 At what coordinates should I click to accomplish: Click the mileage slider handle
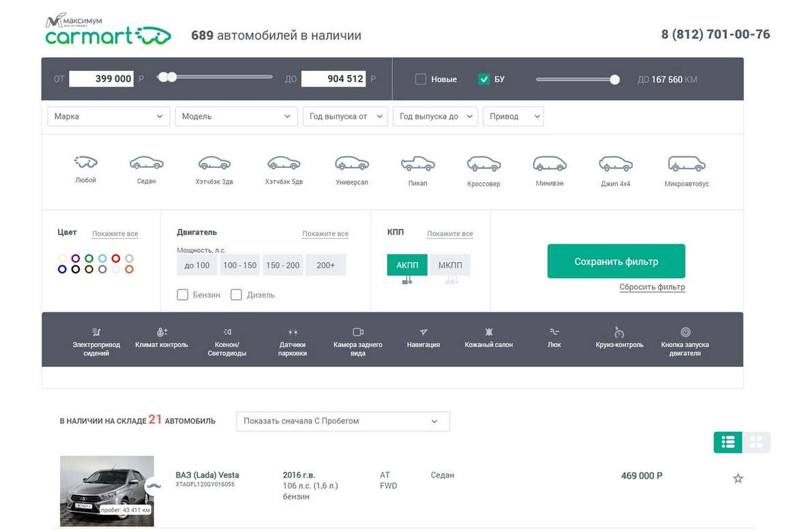coord(615,79)
